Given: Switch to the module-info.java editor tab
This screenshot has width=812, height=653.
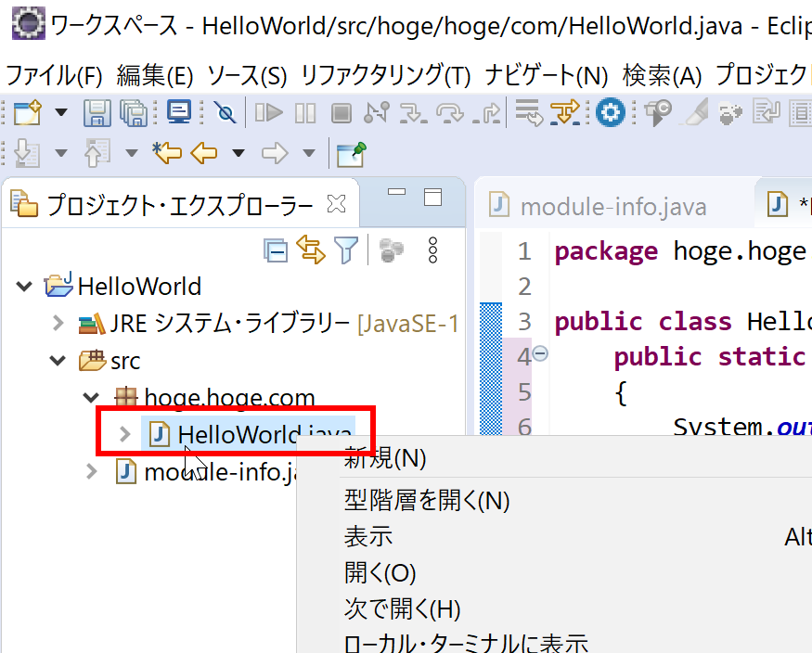Looking at the screenshot, I should click(x=612, y=206).
